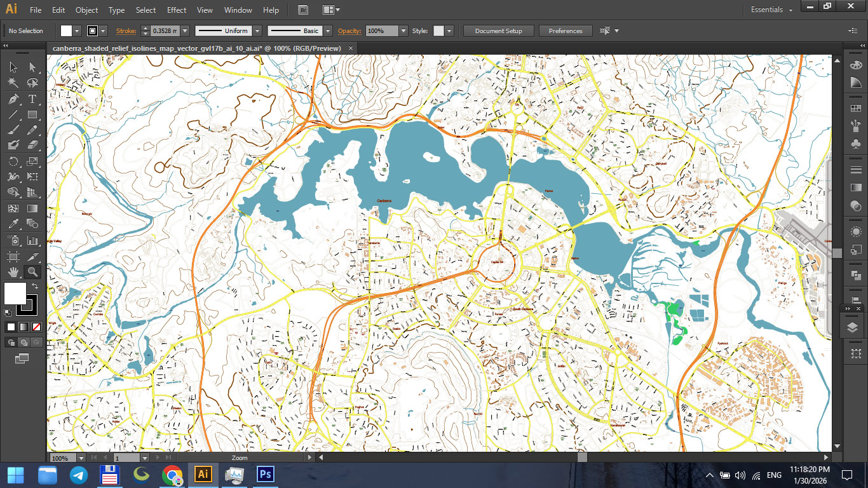Viewport: 868px width, 488px height.
Task: Open the Layers panel icon
Action: [854, 327]
